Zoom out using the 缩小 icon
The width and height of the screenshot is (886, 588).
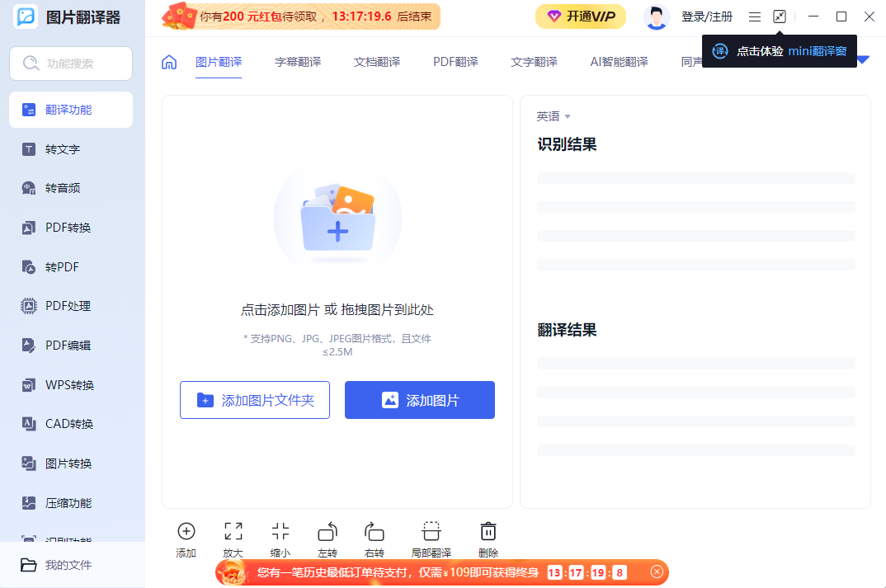click(280, 536)
